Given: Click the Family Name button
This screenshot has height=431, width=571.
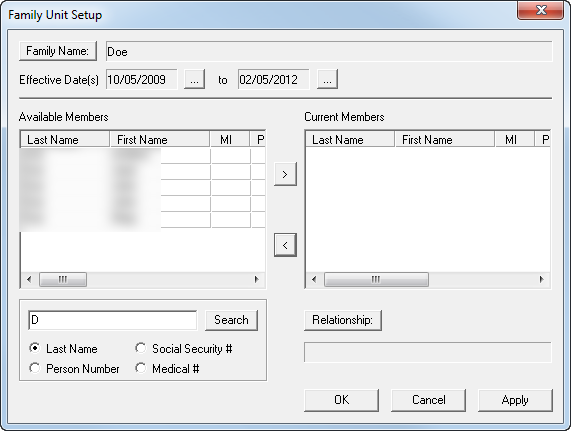Looking at the screenshot, I should tap(58, 51).
